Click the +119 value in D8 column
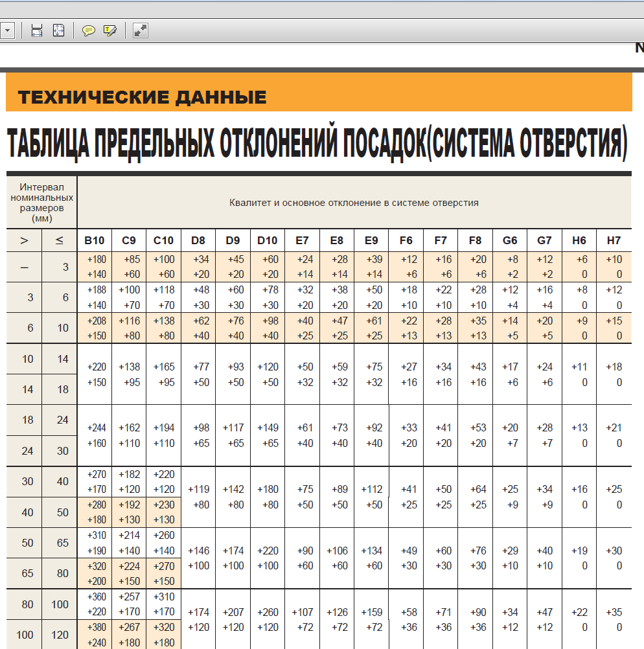The image size is (644, 649). pyautogui.click(x=199, y=489)
